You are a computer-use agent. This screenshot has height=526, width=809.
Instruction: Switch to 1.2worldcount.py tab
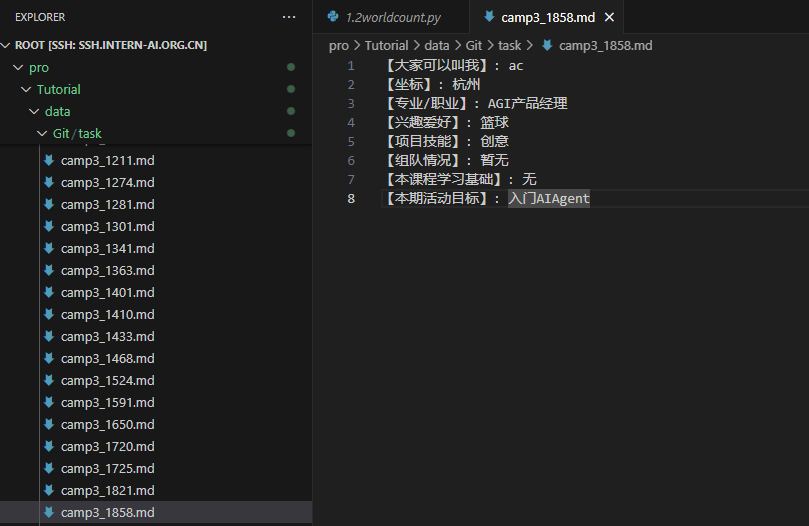(x=393, y=18)
